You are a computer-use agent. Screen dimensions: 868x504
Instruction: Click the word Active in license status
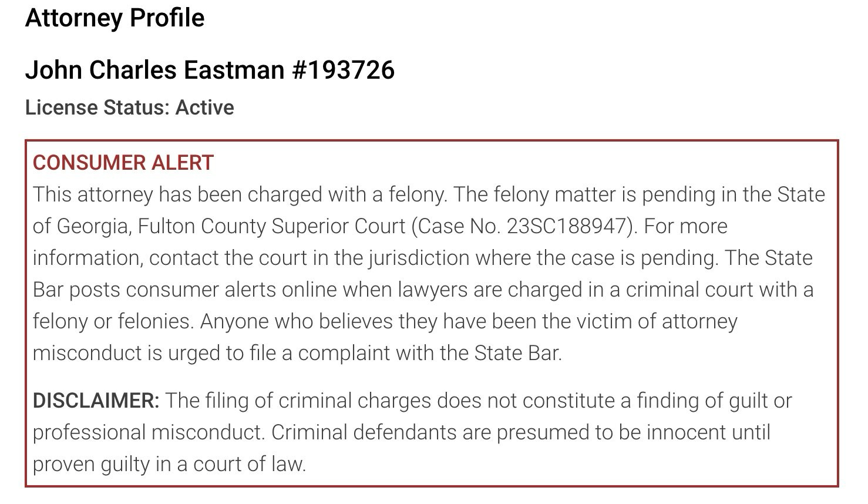click(x=204, y=107)
